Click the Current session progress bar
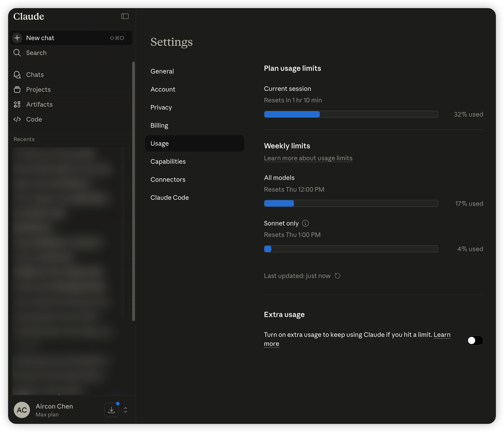 [x=351, y=114]
